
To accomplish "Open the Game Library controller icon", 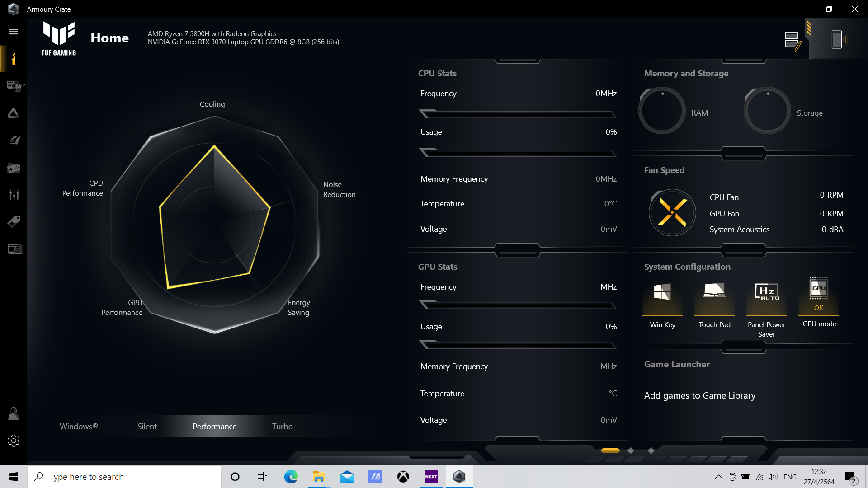I will pos(14,168).
